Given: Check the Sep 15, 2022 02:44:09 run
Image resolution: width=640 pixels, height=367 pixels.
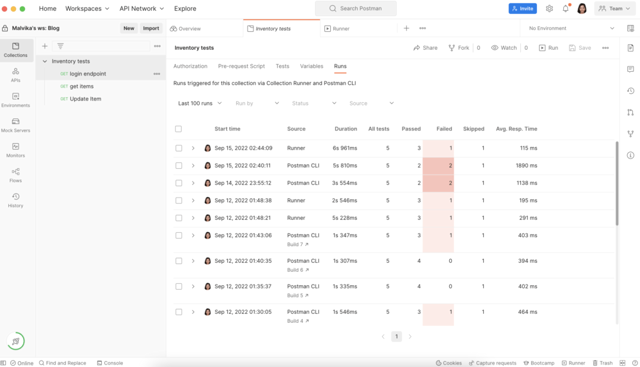Looking at the screenshot, I should (178, 148).
